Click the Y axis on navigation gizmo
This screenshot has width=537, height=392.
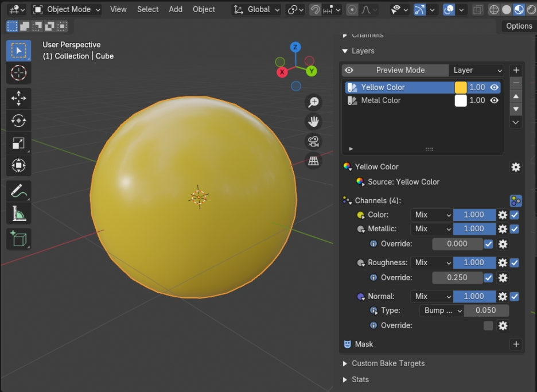312,71
